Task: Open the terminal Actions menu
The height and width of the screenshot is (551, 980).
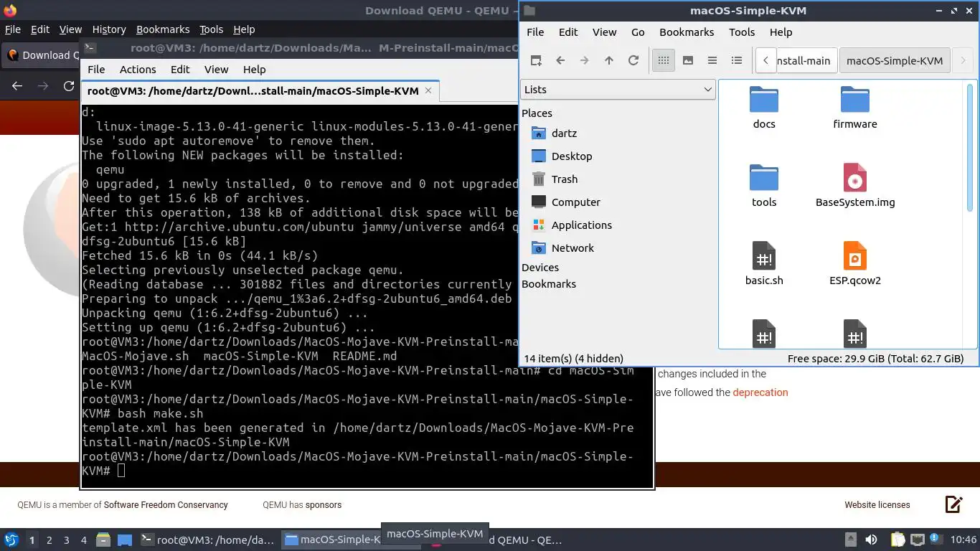Action: tap(138, 70)
